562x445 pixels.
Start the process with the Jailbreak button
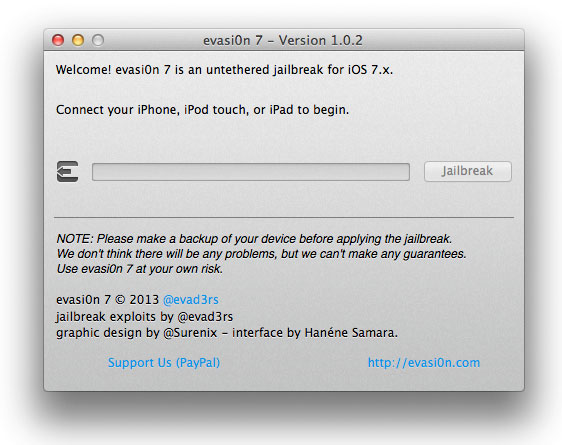468,171
